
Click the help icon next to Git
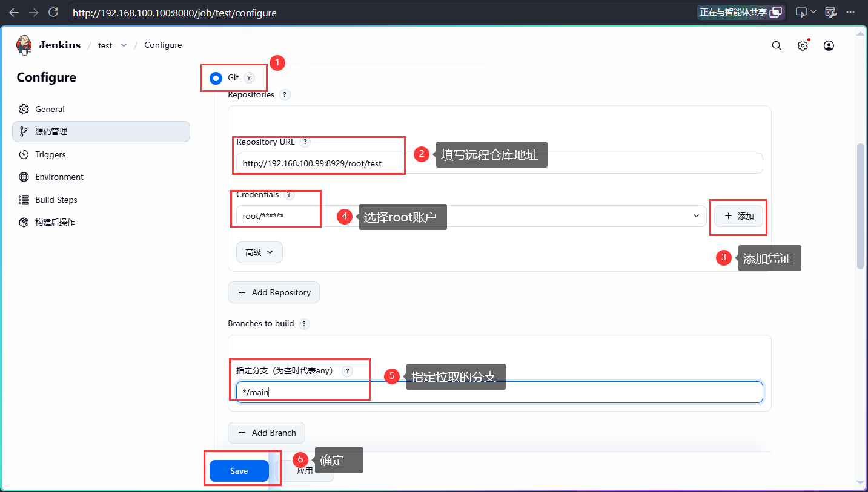(249, 78)
